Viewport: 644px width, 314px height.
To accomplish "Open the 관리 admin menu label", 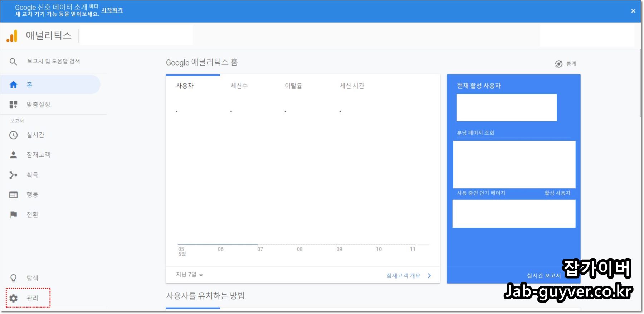I will (32, 298).
